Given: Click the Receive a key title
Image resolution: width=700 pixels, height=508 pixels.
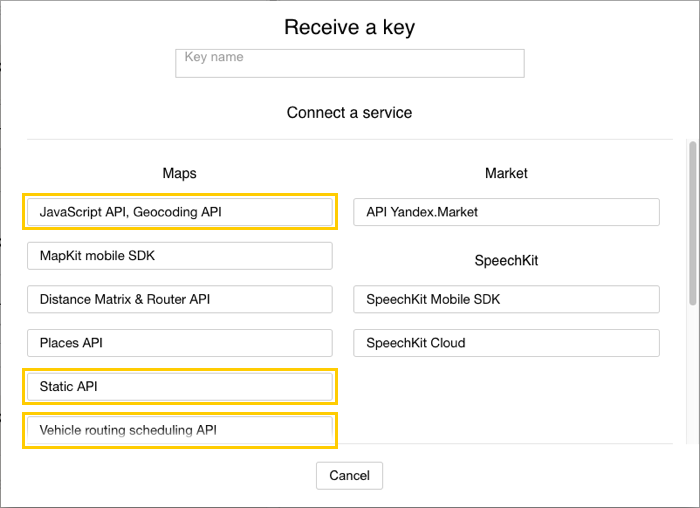Looking at the screenshot, I should (x=349, y=27).
